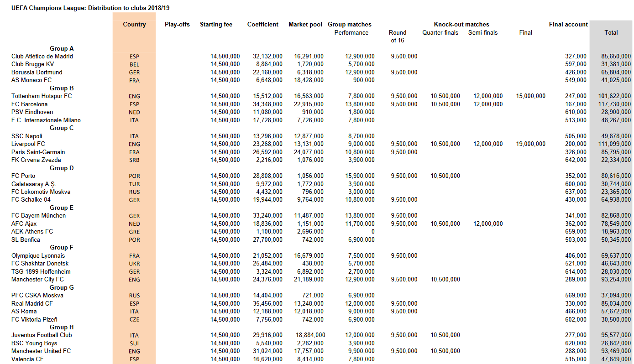The image size is (634, 364).
Task: Click the 'Valencia CF' cell
Action: click(28, 359)
